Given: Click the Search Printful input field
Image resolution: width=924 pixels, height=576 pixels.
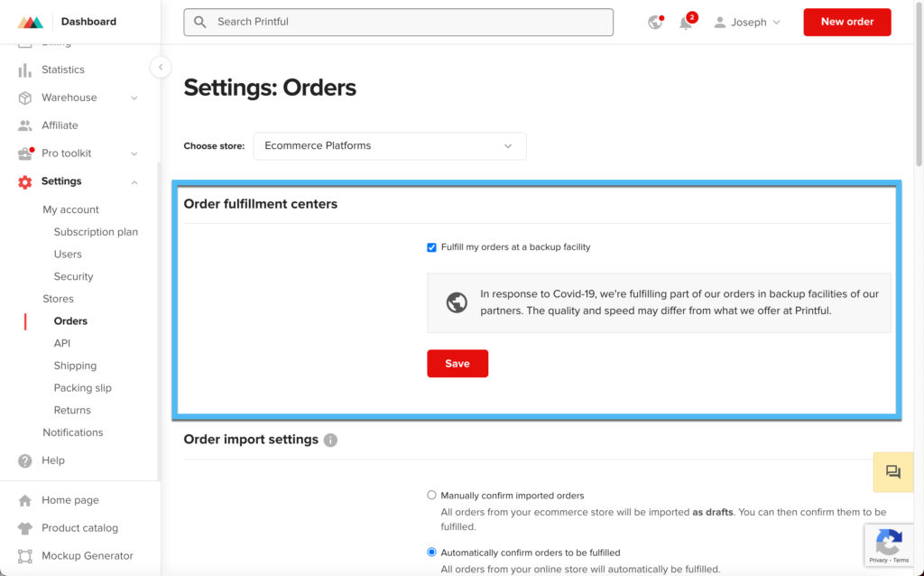Looking at the screenshot, I should [x=398, y=22].
